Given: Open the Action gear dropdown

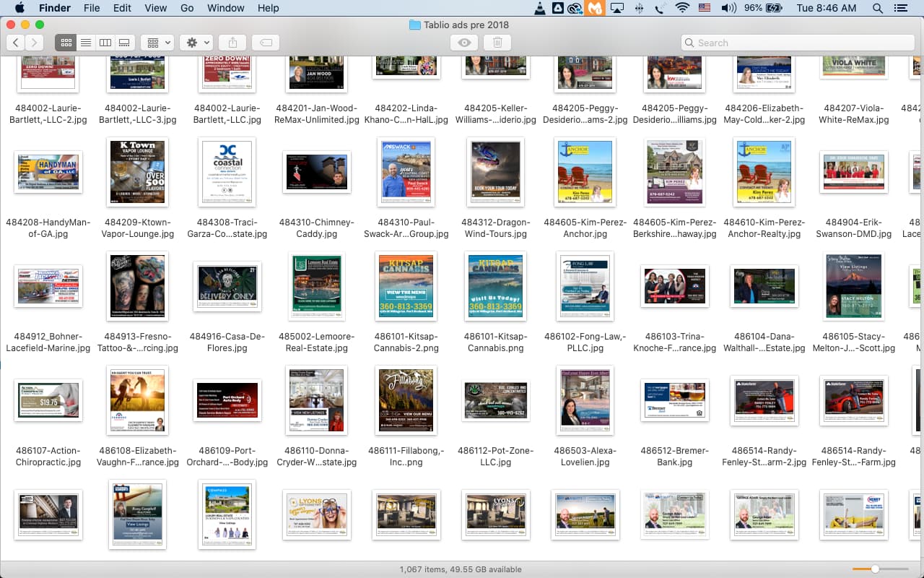Looking at the screenshot, I should coord(196,43).
